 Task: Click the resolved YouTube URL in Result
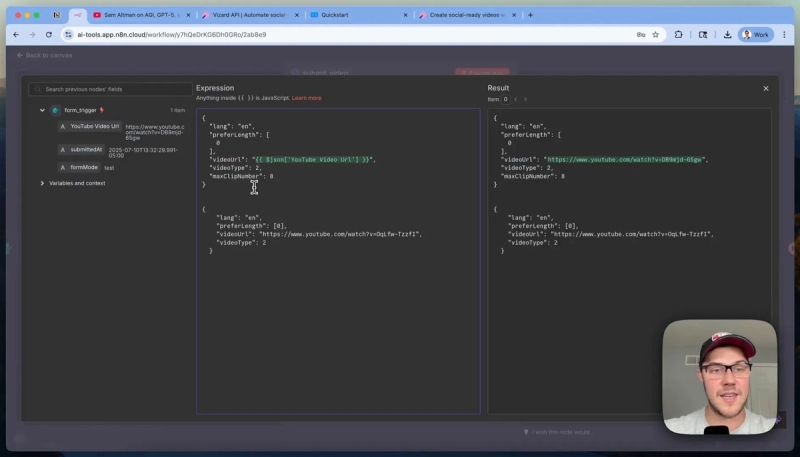coord(624,160)
